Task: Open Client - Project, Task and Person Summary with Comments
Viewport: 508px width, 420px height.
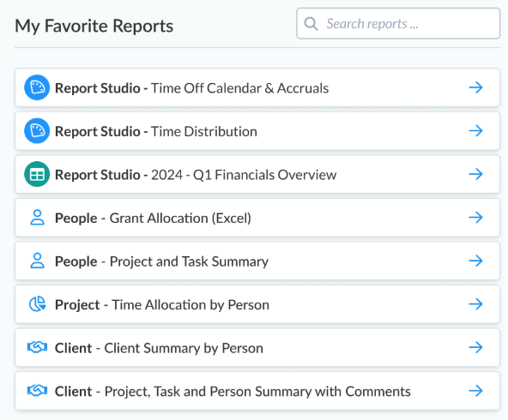Action: [257, 391]
